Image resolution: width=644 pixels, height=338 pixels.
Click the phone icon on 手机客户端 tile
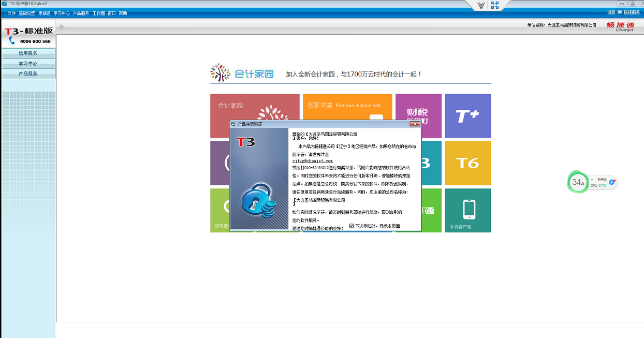coord(469,209)
